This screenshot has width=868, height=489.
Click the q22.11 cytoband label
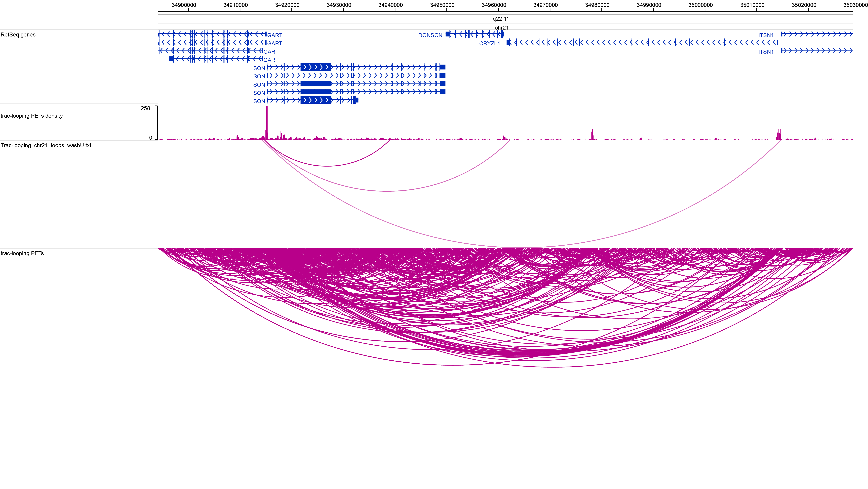click(x=501, y=19)
